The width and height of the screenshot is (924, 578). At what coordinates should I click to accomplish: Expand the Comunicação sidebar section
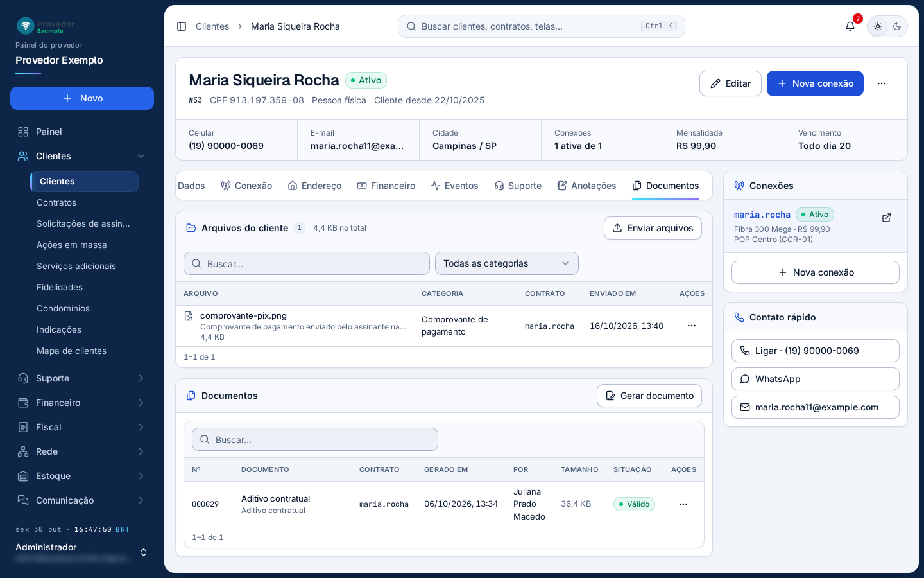141,500
